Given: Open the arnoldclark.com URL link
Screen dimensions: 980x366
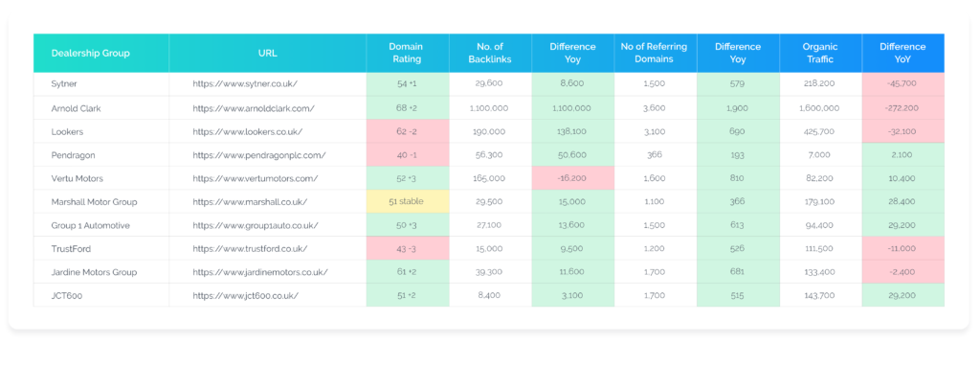Looking at the screenshot, I should (253, 108).
